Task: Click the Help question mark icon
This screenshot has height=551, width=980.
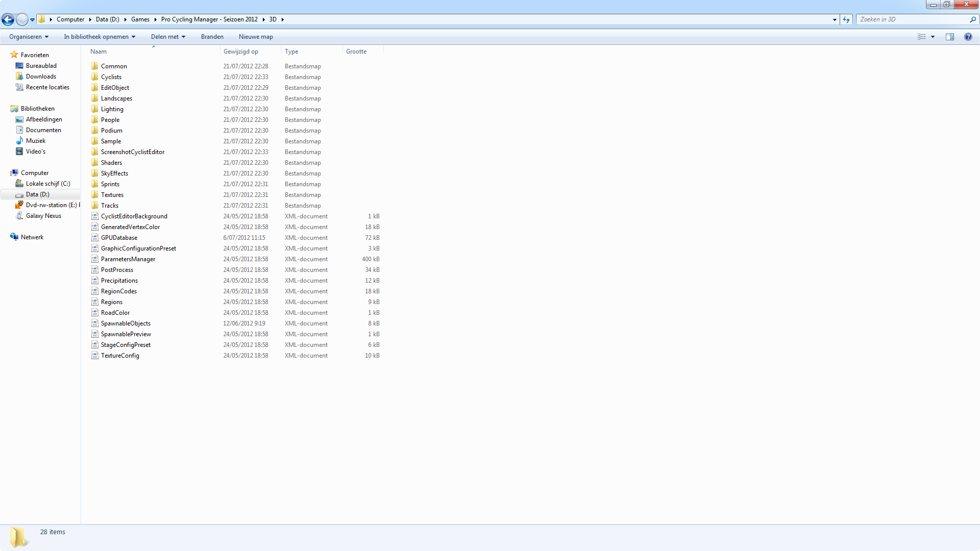Action: (968, 37)
